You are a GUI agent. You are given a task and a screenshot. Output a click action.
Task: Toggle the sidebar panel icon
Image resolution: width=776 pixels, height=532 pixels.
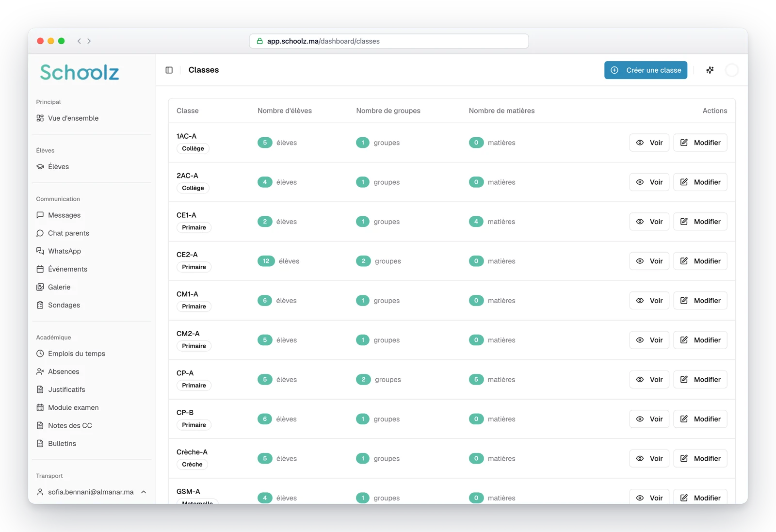click(x=169, y=70)
